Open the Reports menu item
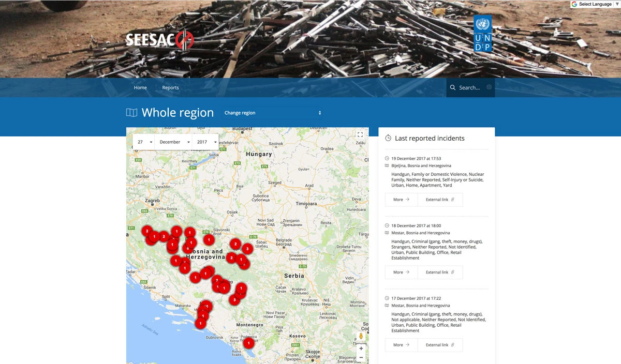The image size is (621, 364). (170, 87)
